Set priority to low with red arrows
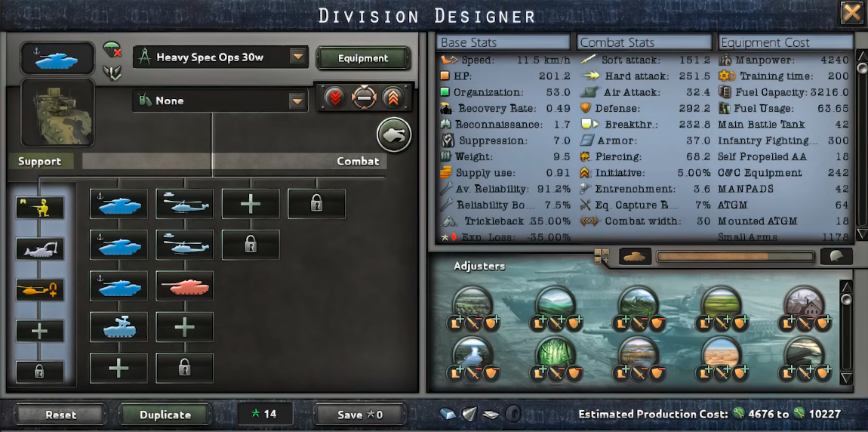Image resolution: width=868 pixels, height=432 pixels. 334,98
